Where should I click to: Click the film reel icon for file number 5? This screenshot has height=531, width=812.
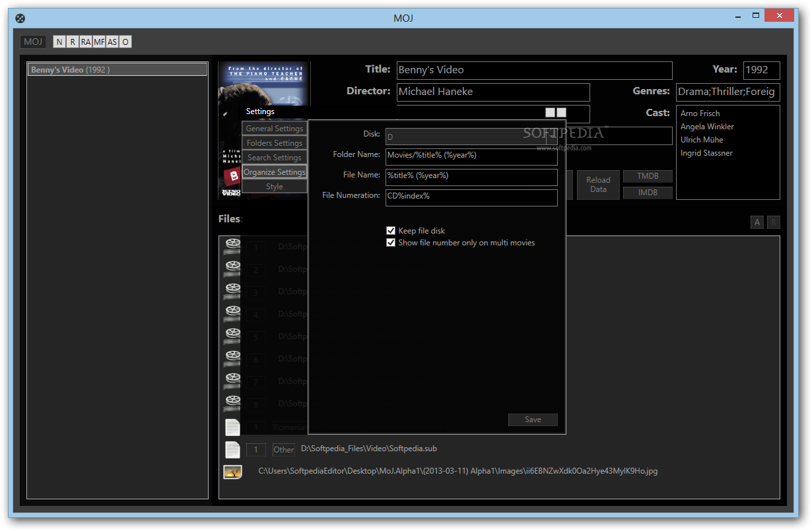point(232,336)
